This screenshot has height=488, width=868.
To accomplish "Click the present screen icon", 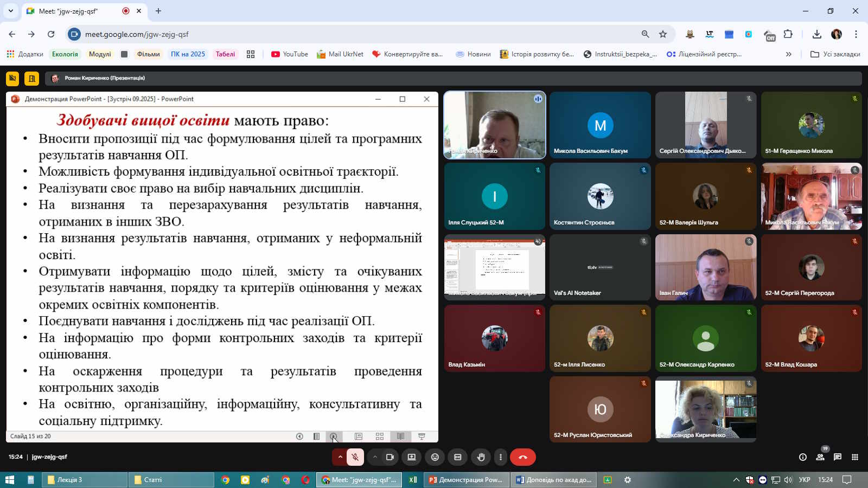I will 412,457.
